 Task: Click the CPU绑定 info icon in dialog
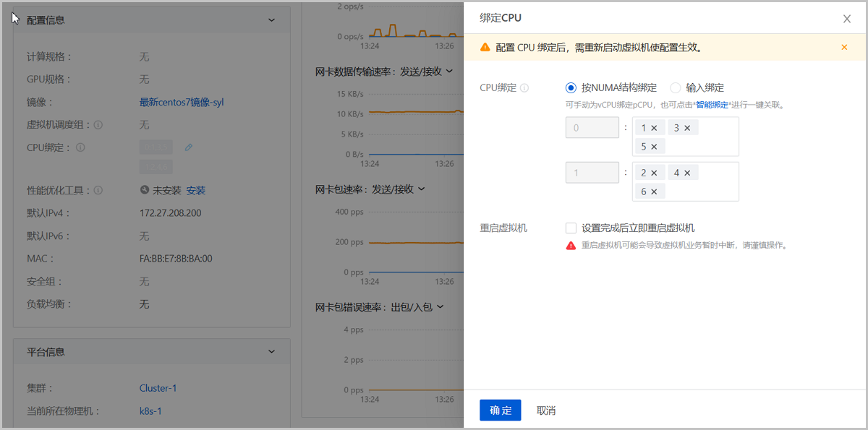click(x=524, y=88)
